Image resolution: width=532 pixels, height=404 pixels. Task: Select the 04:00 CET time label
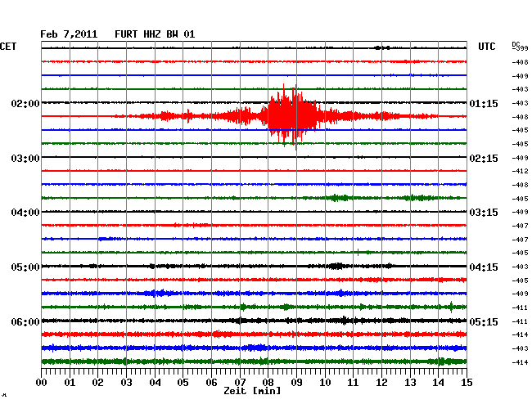coord(25,213)
